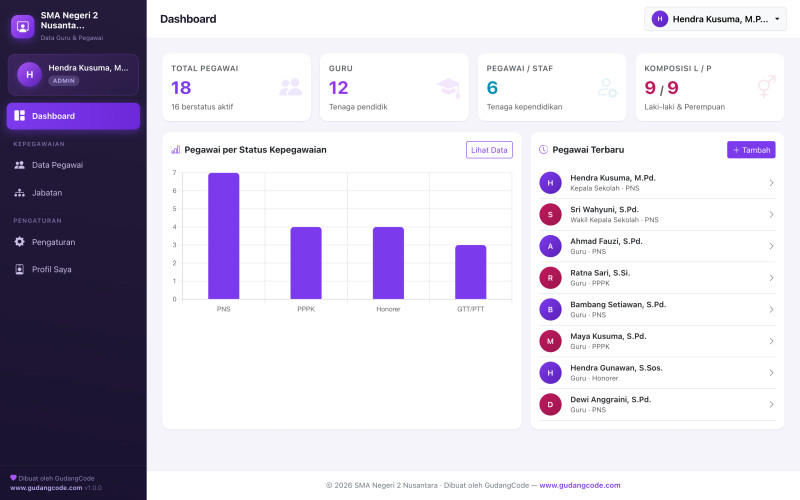Click the Guru graduation cap icon
Screen dimensions: 800x500
tap(449, 88)
